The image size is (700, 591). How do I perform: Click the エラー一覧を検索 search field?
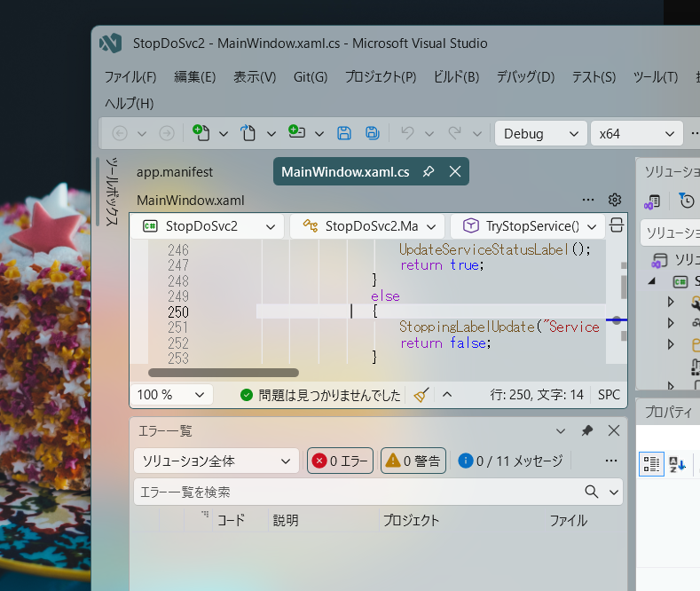355,492
